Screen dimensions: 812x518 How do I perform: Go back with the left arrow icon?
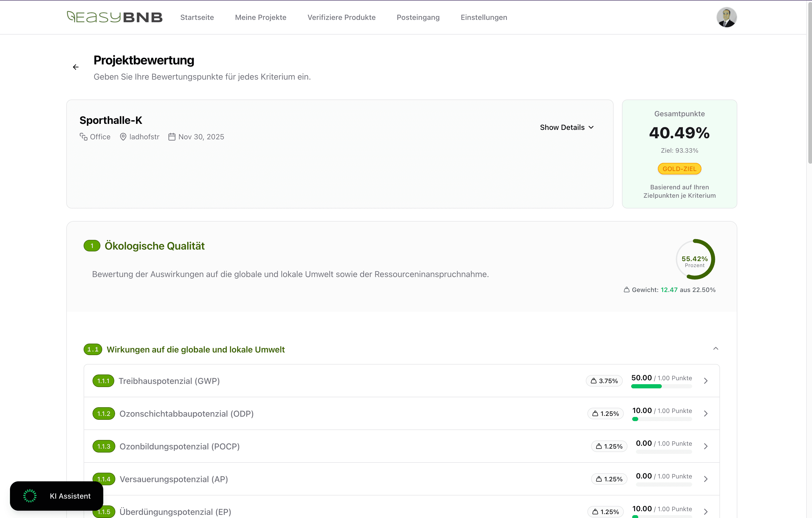click(76, 67)
